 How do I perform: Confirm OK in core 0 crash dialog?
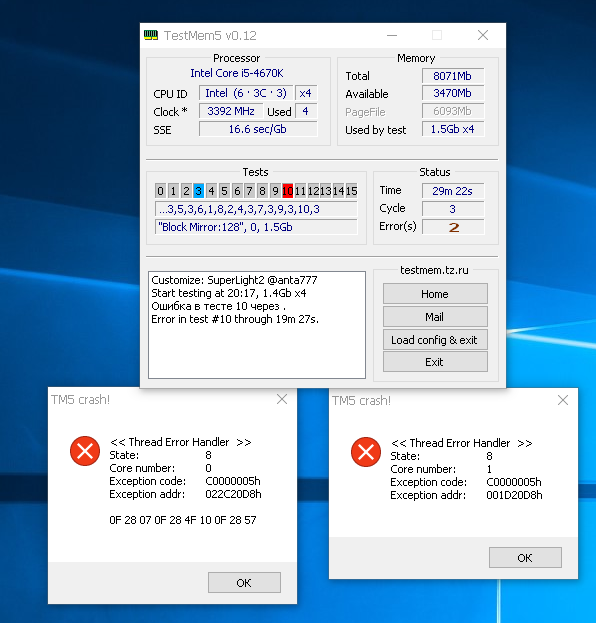[x=244, y=583]
